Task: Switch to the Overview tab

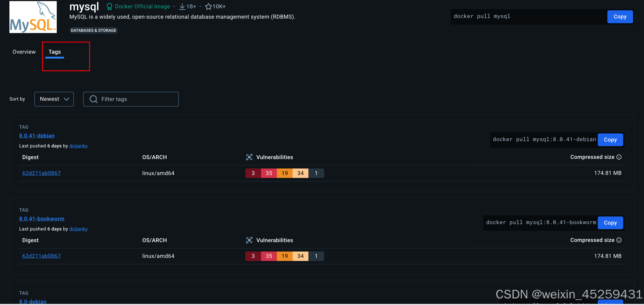Action: coord(24,52)
